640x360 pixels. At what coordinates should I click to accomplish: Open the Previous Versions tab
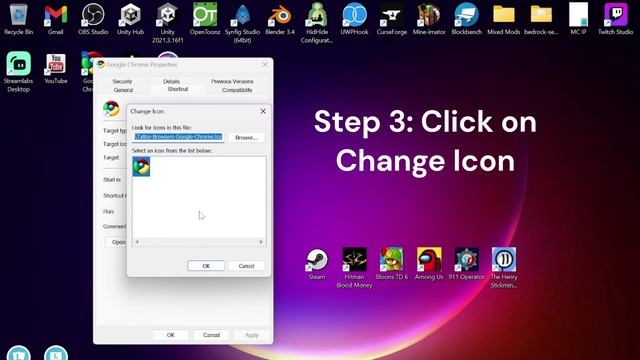(x=232, y=81)
